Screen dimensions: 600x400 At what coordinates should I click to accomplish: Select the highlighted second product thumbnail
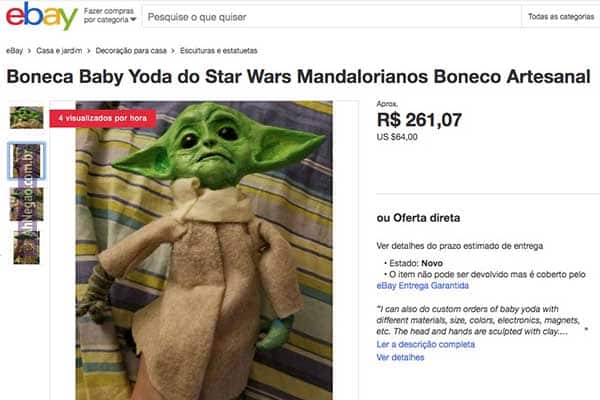(x=26, y=161)
